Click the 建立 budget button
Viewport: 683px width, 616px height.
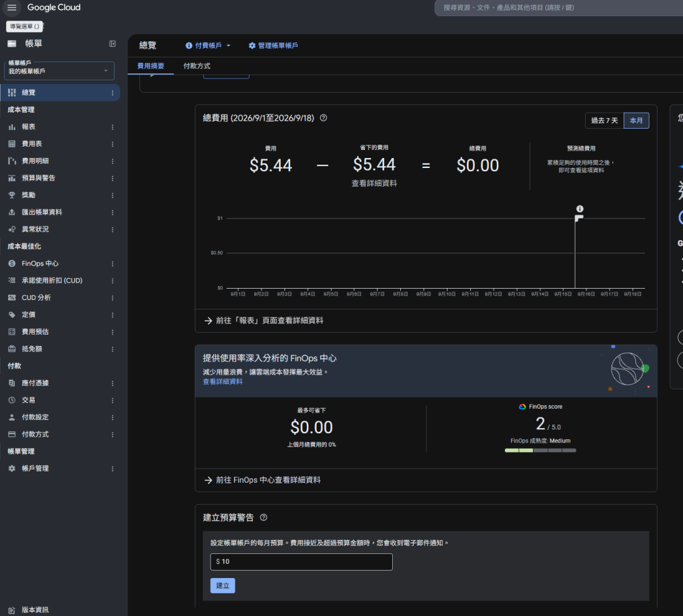tap(223, 586)
